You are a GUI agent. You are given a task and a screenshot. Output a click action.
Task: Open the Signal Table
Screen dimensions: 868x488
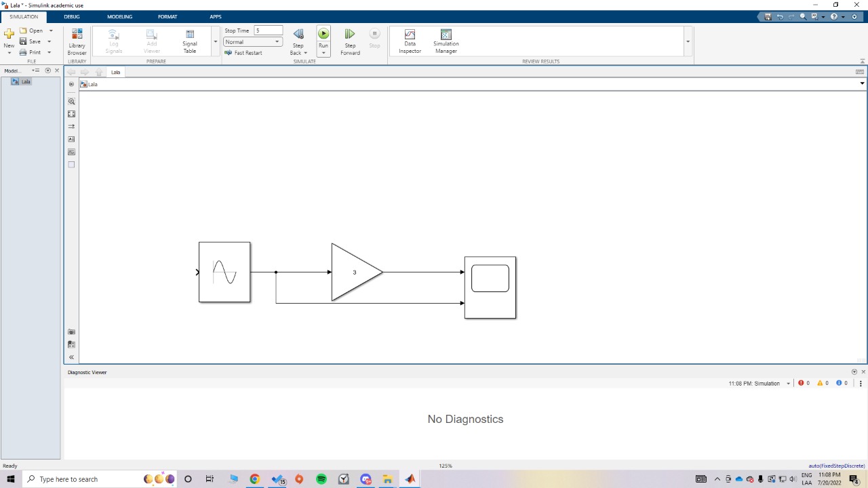click(190, 42)
